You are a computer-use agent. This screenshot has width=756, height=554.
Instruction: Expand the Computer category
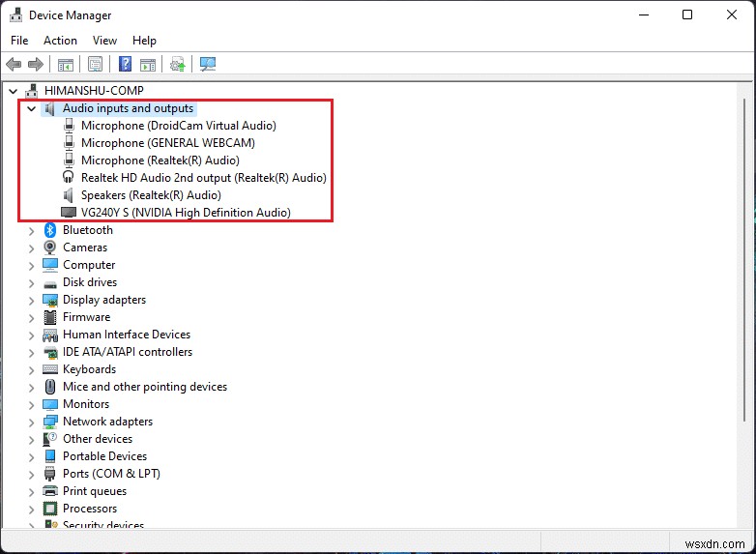coord(31,266)
